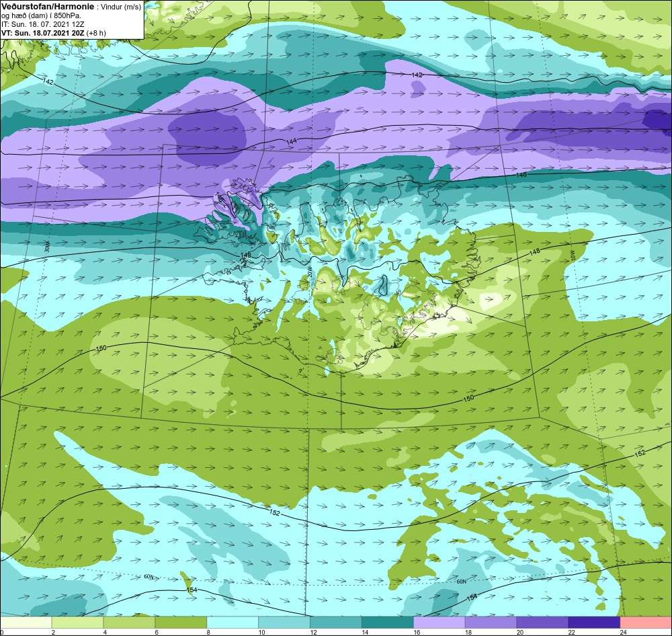Pick the 4–6 m/s green legend swatch
The height and width of the screenshot is (636, 672).
130,622
